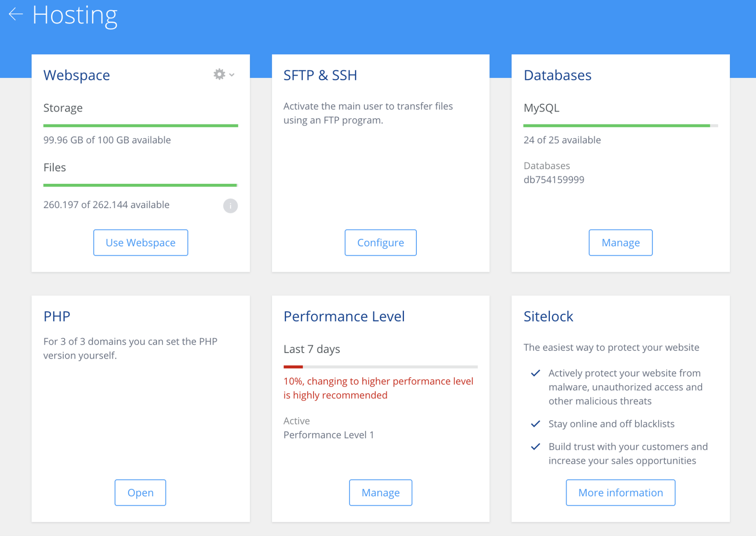Open Webspace settings gear icon
756x536 pixels.
tap(219, 74)
